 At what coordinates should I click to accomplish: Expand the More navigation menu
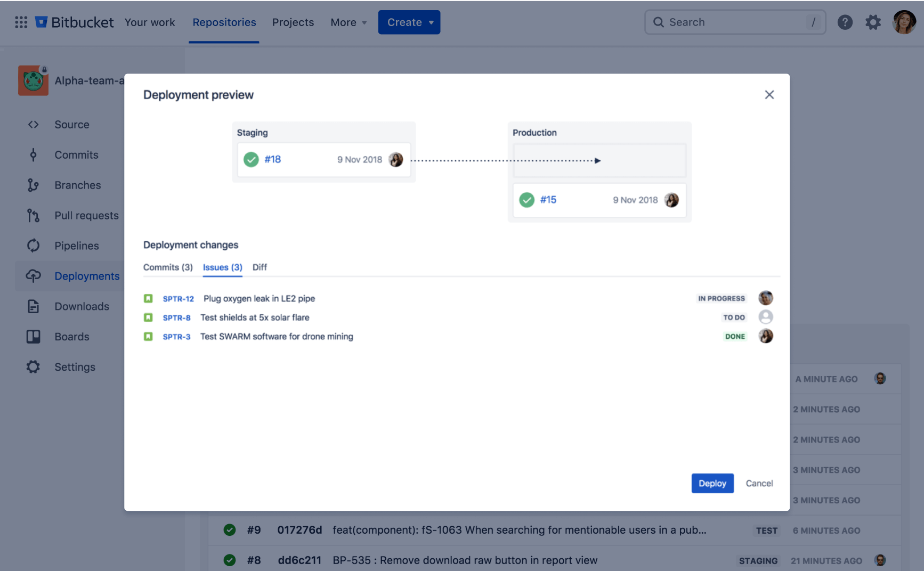348,22
